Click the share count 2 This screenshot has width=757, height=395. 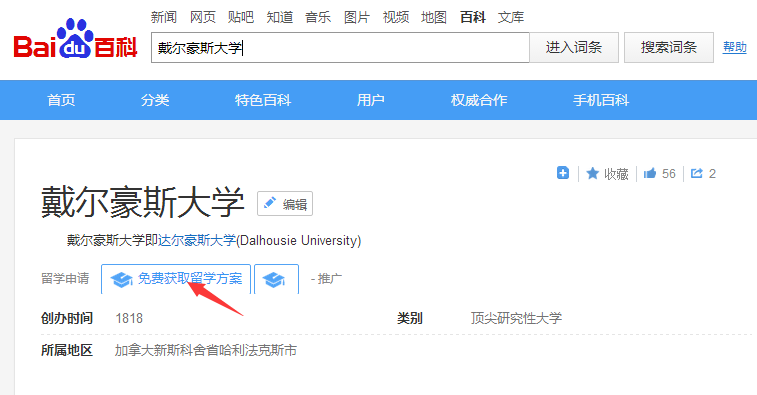(712, 174)
